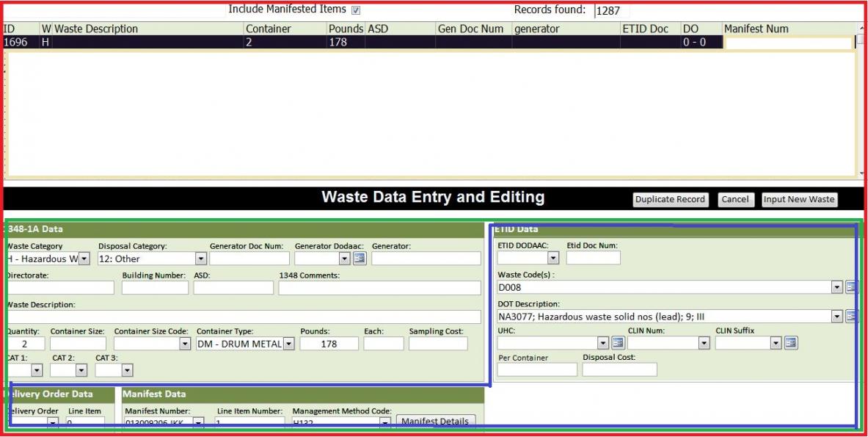Expand the CLIN Num dropdown
This screenshot has width=868, height=437.
tap(704, 343)
